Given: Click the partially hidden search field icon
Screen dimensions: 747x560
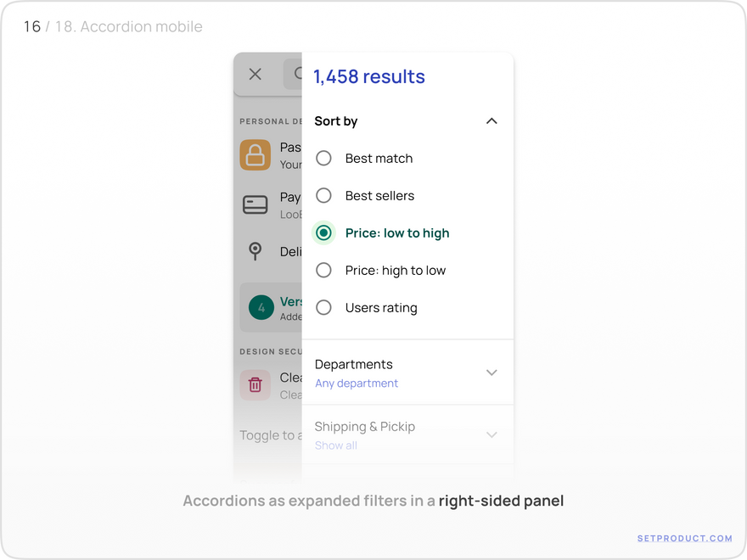Looking at the screenshot, I should point(298,73).
